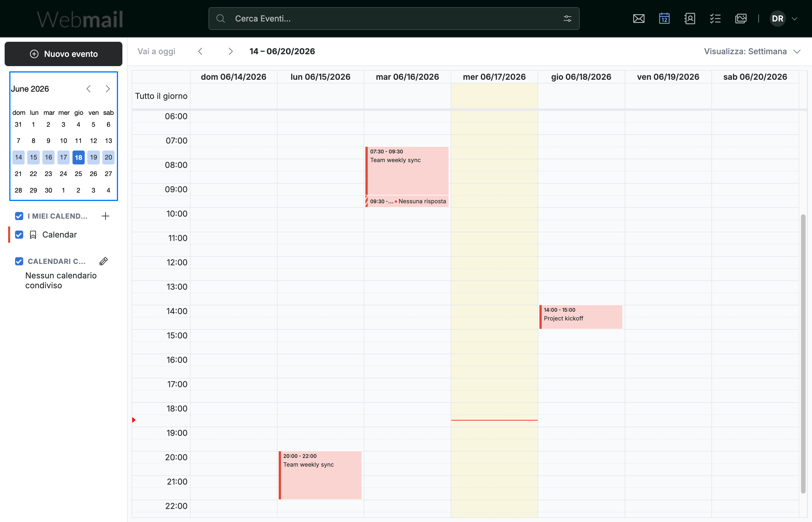Open Team weekly sync event at 07:30
The height and width of the screenshot is (522, 812).
[x=407, y=171]
